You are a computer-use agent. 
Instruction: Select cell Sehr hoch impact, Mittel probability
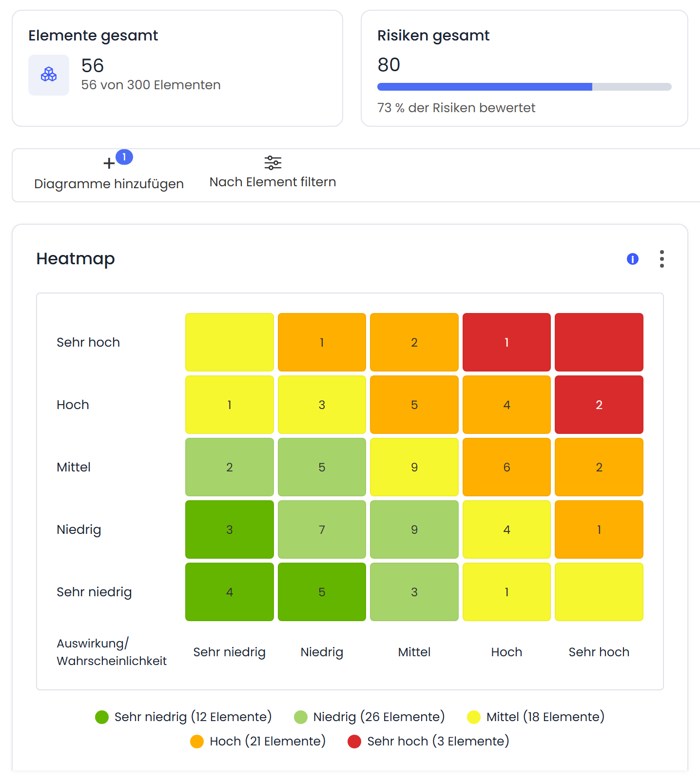pyautogui.click(x=414, y=342)
